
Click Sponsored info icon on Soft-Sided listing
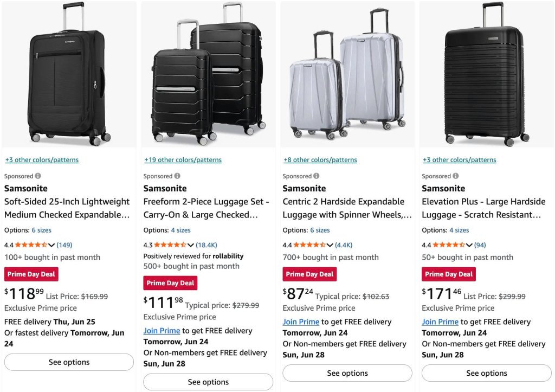point(38,176)
